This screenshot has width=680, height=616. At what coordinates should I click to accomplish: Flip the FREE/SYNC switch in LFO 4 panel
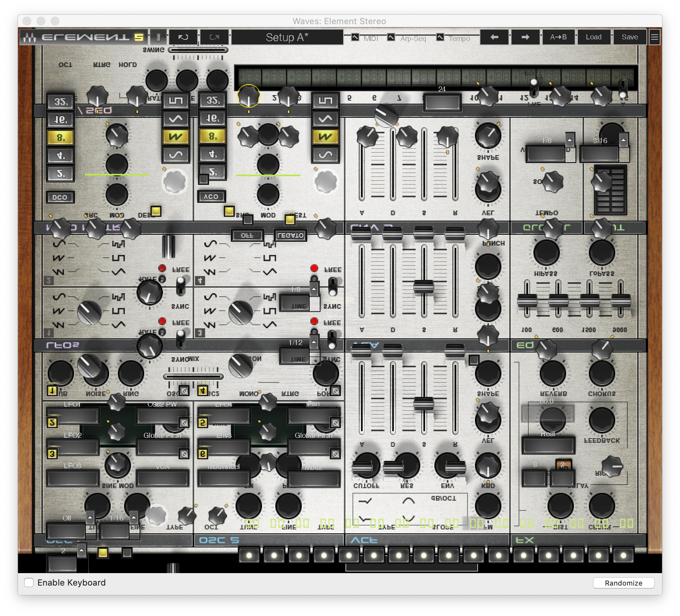coord(333,286)
